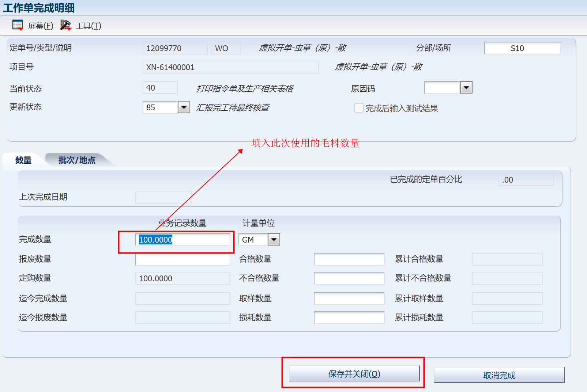
Task: Click the 不合格数量 input field
Action: click(349, 278)
